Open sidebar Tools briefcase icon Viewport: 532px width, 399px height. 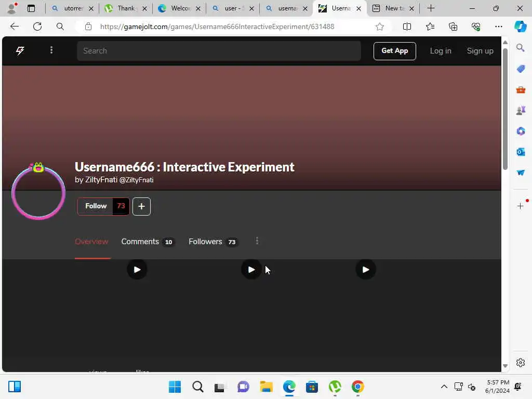[x=521, y=90]
